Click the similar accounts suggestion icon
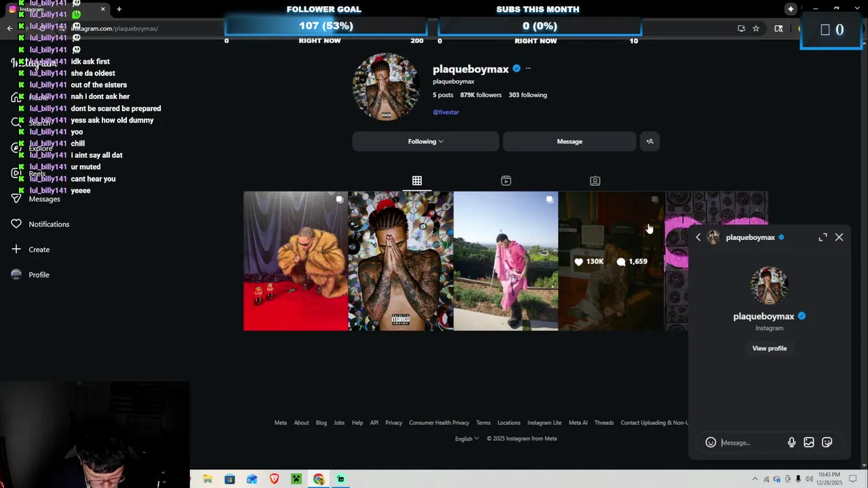This screenshot has width=868, height=488. point(650,142)
